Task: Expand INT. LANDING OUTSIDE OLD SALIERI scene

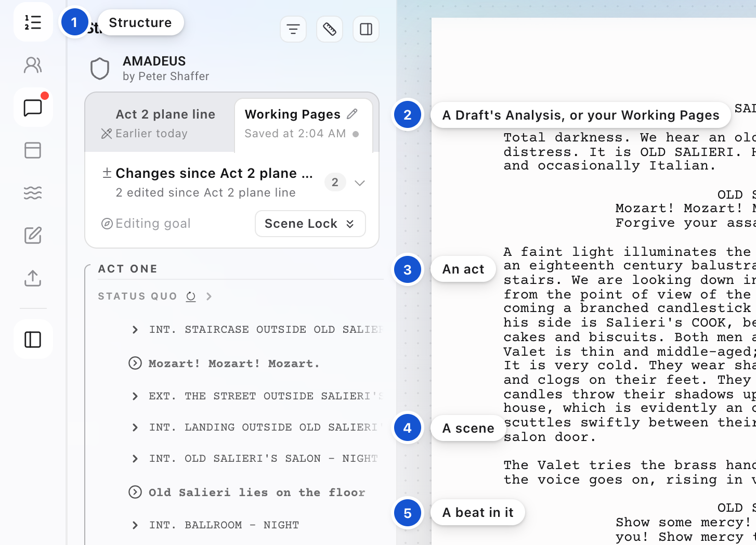Action: click(x=135, y=427)
